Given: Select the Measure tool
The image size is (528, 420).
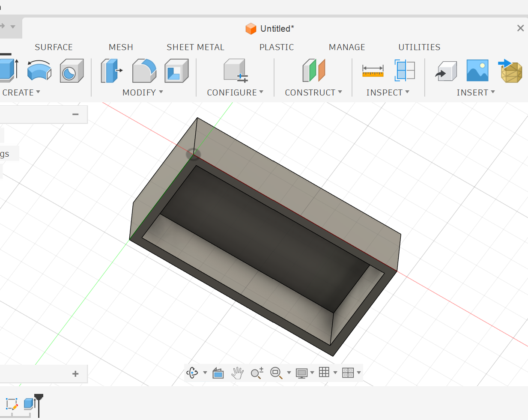Looking at the screenshot, I should pyautogui.click(x=373, y=71).
